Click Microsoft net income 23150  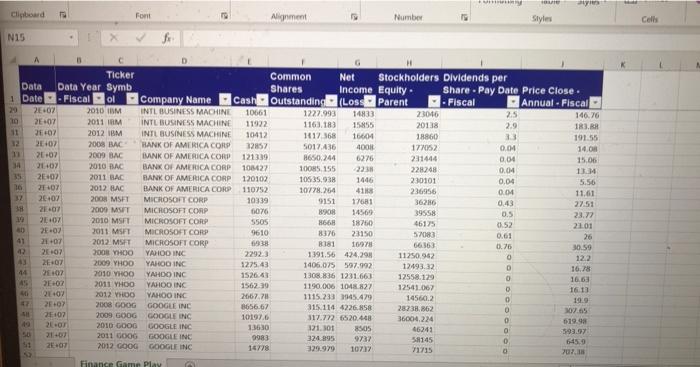362,234
